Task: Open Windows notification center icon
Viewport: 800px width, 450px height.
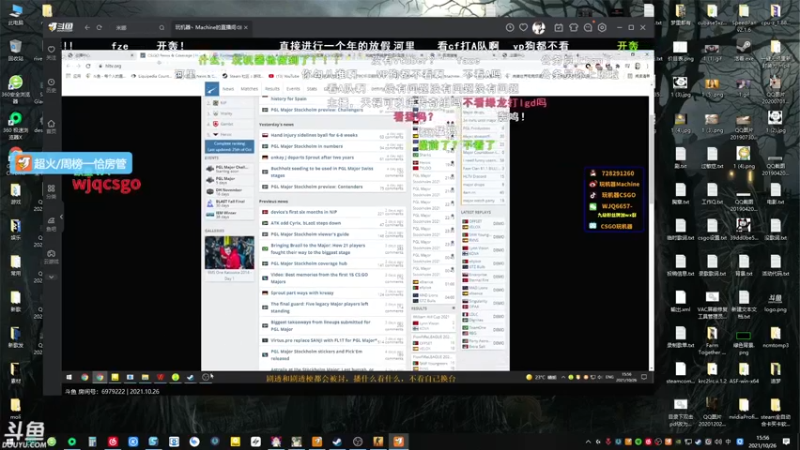Action: [786, 442]
